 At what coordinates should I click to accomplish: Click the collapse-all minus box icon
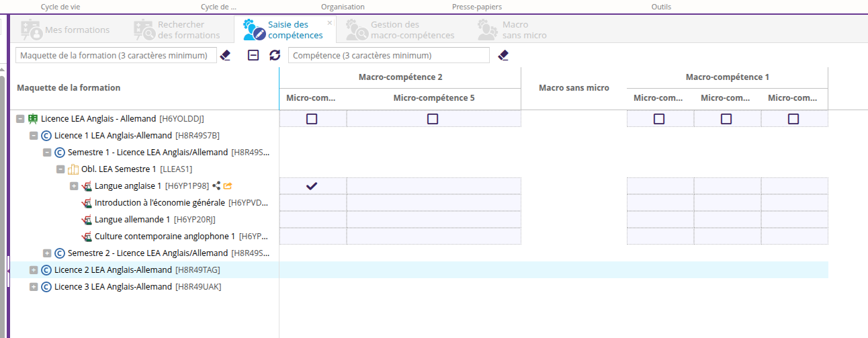pos(253,55)
